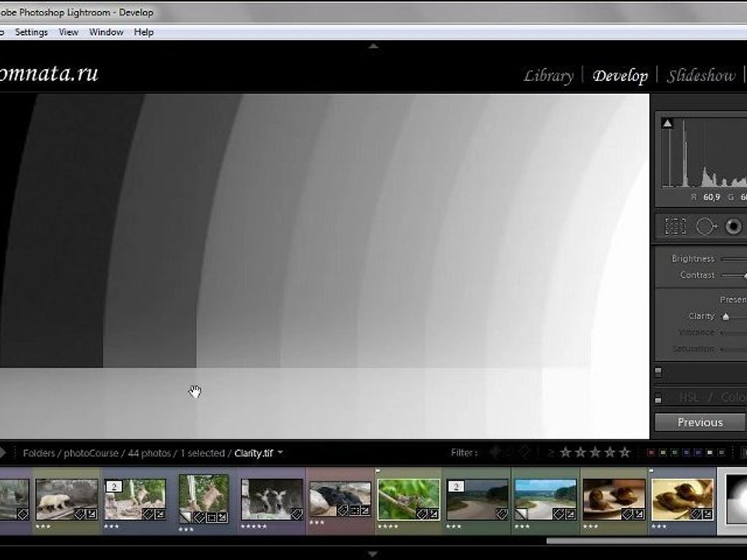The height and width of the screenshot is (560, 747).
Task: Click keyword badge on yellow snails thumbnail
Action: click(696, 514)
